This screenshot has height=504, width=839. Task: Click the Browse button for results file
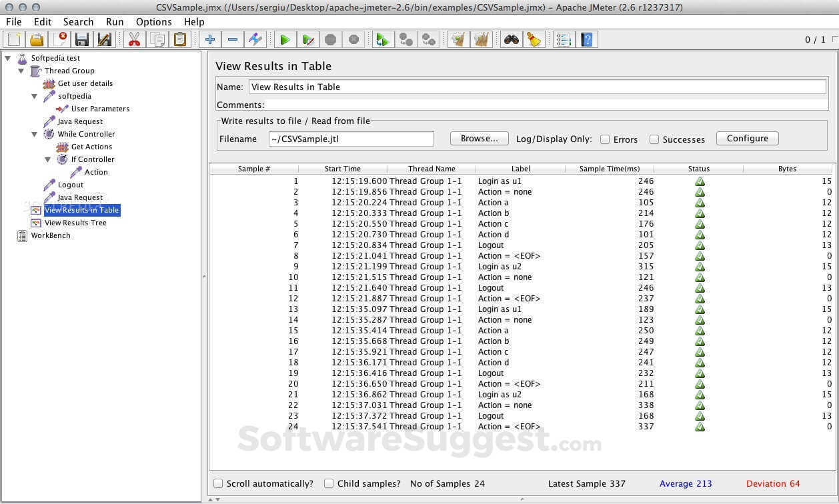click(x=478, y=138)
